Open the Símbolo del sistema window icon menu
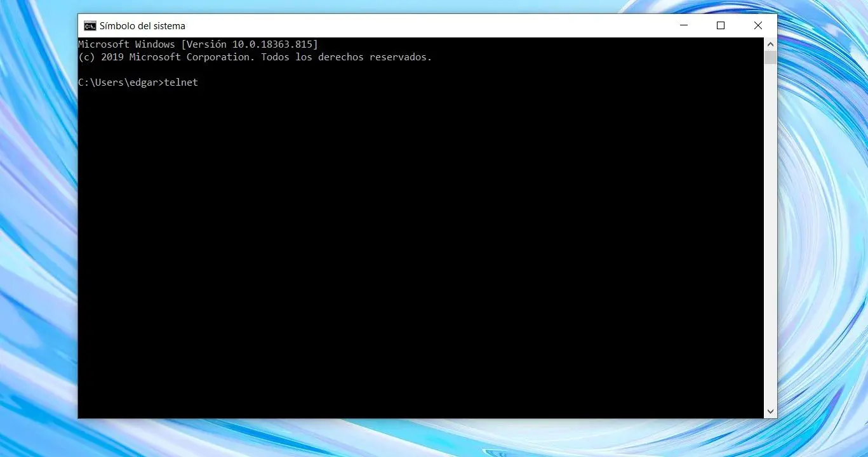The width and height of the screenshot is (868, 457). point(90,26)
